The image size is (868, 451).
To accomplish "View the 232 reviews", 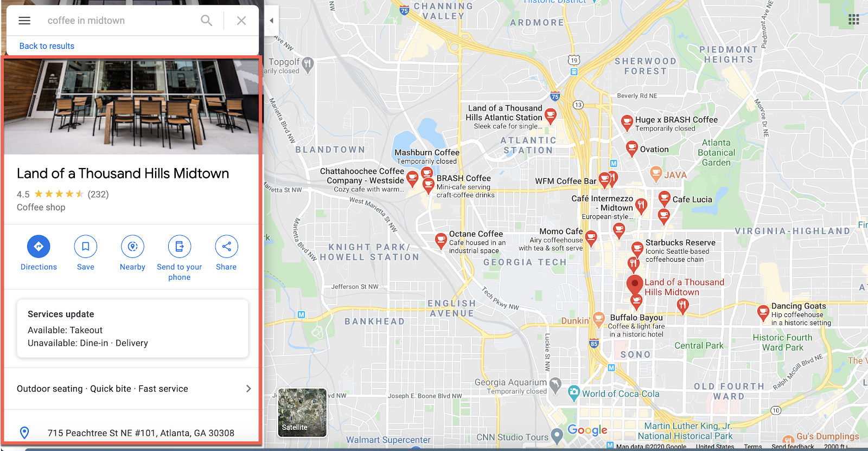I will click(98, 194).
